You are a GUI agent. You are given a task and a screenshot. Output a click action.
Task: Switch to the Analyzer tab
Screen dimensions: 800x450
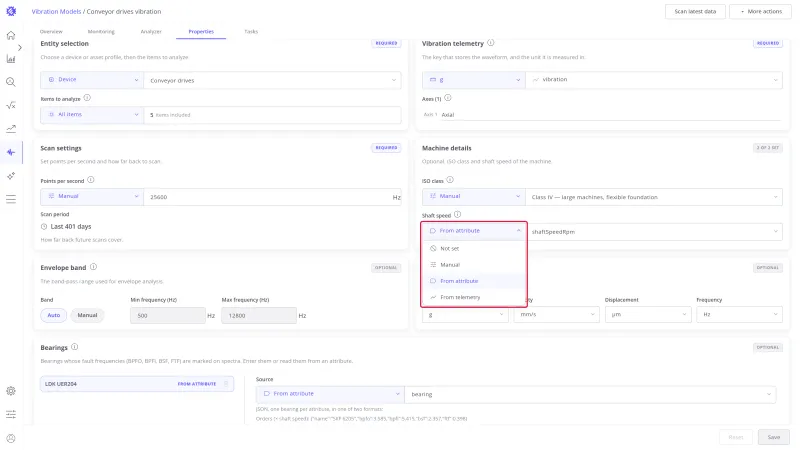151,32
